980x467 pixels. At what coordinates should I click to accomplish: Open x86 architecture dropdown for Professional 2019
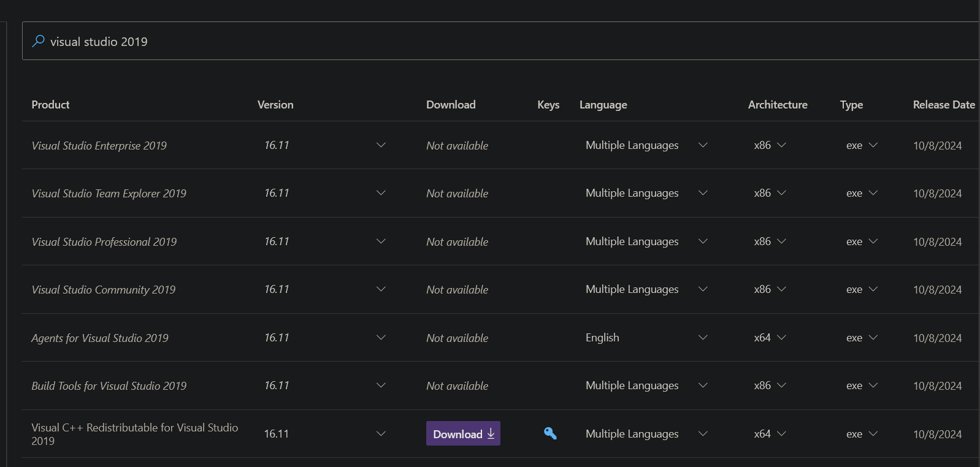tap(770, 241)
